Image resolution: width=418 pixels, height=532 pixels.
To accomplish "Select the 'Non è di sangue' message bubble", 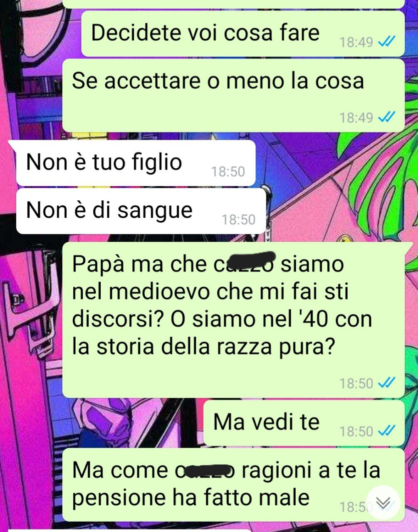I will tap(141, 211).
